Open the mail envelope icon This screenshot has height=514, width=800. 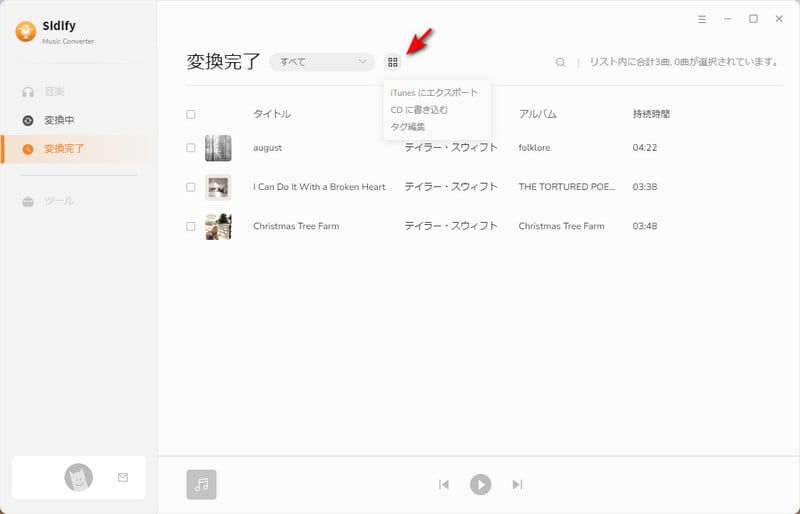tap(123, 478)
